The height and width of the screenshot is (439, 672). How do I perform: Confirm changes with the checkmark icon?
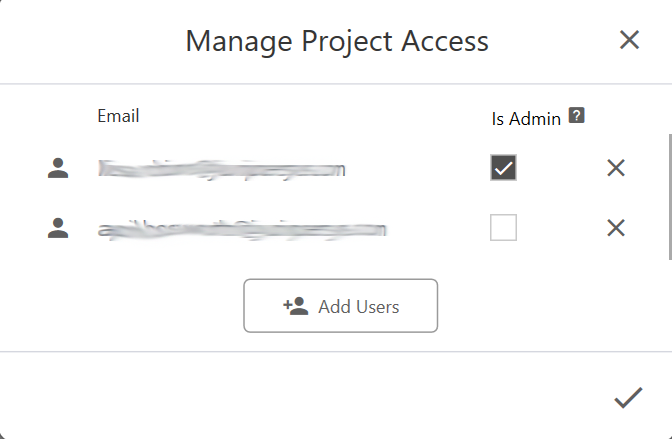pyautogui.click(x=628, y=399)
